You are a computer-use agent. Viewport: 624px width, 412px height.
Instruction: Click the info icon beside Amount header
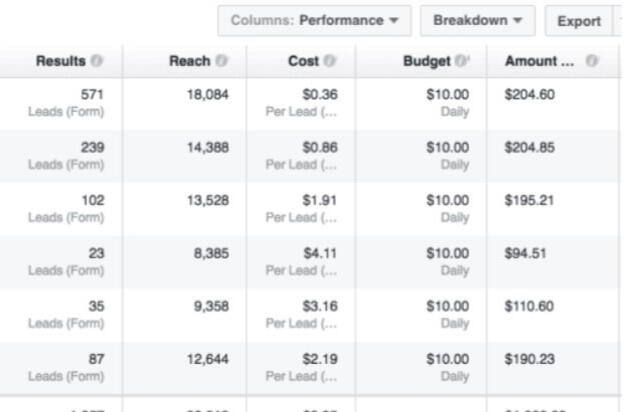click(x=592, y=62)
